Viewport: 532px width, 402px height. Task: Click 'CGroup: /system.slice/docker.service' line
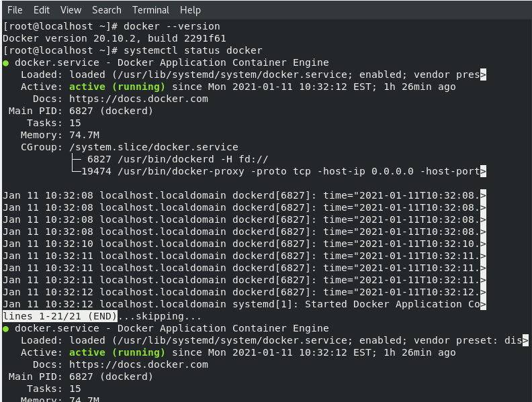129,147
